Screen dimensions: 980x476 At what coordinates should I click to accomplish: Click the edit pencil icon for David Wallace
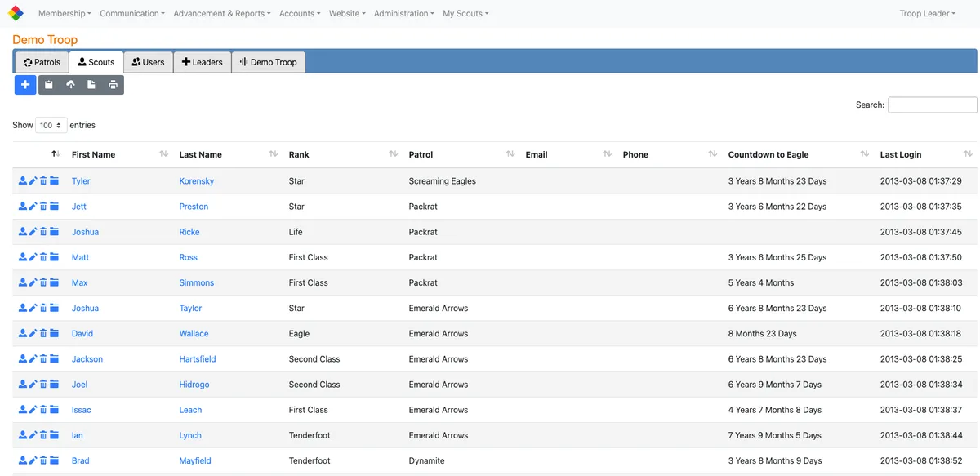pyautogui.click(x=33, y=333)
